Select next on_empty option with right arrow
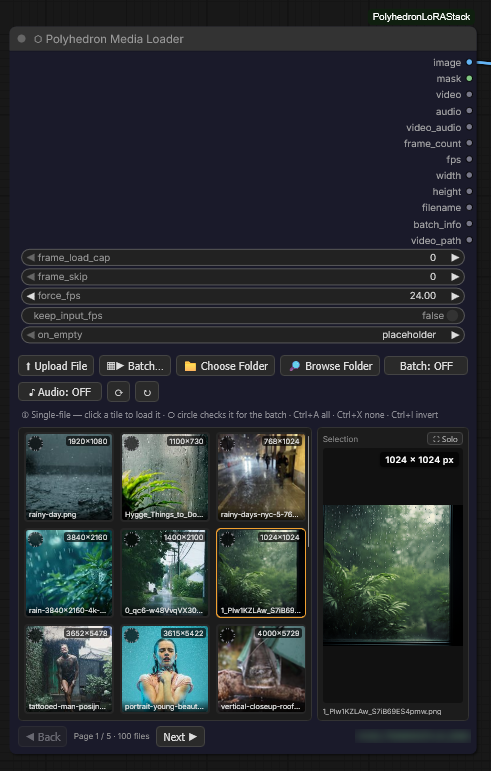 (x=455, y=335)
